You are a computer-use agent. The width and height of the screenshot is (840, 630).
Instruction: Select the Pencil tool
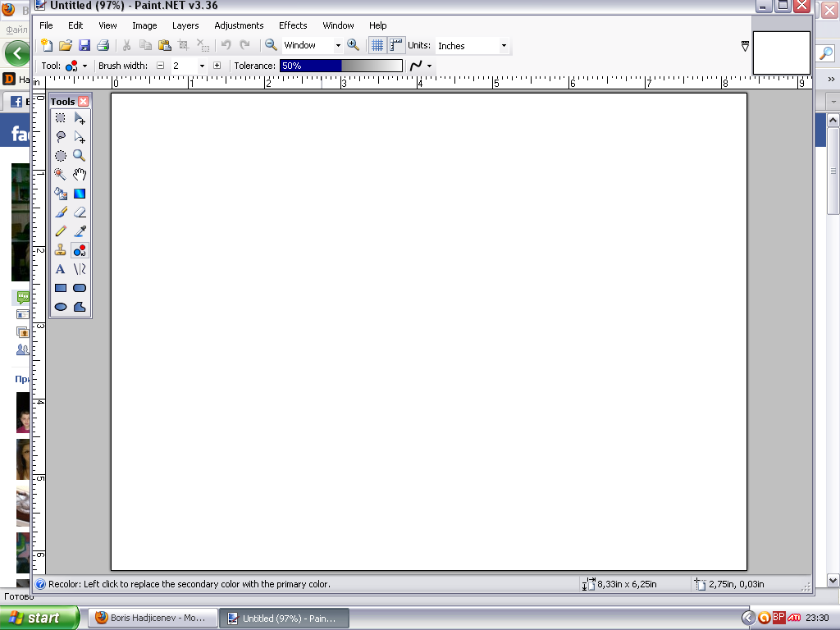click(x=61, y=231)
